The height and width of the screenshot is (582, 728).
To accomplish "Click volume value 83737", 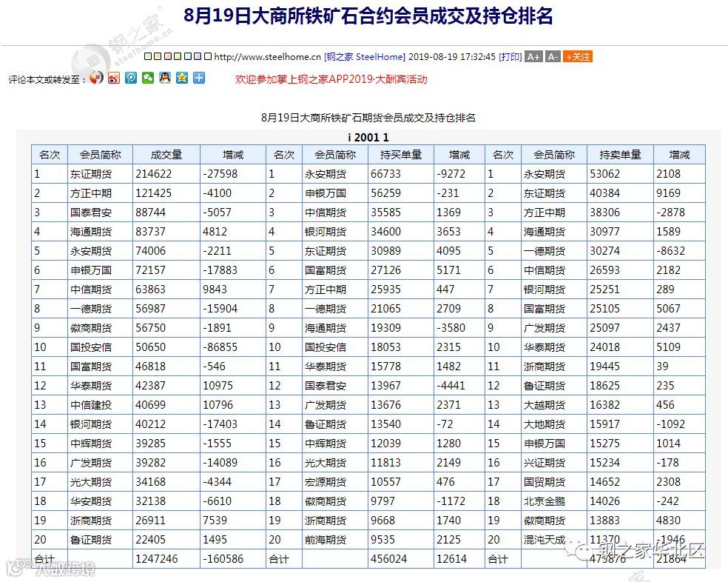I will point(150,232).
